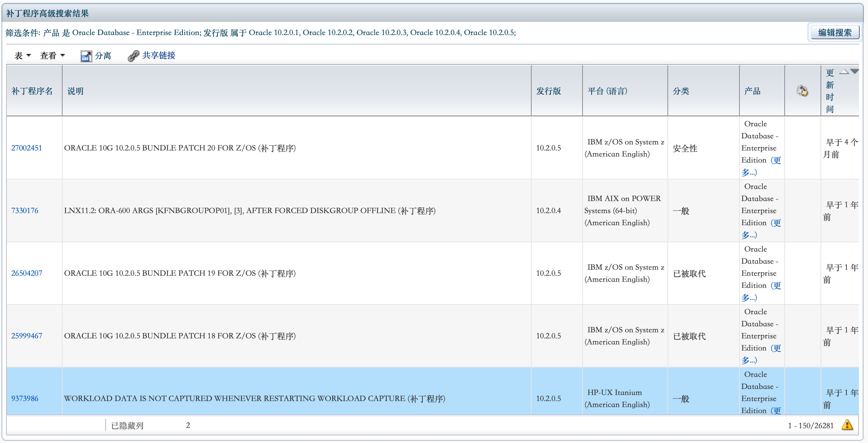Select the Bundle Patch 18 row description
The height and width of the screenshot is (443, 868).
(179, 336)
